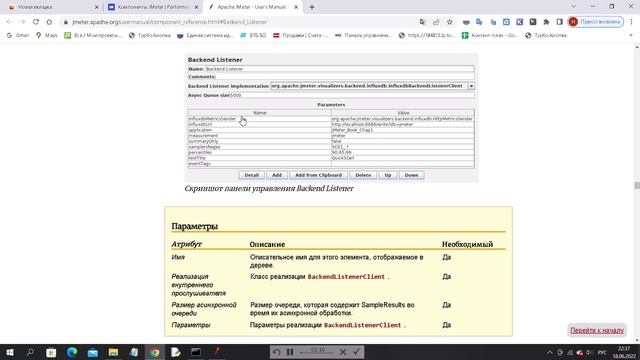640x360 pixels.
Task: Click the profile button in Chrome toolbar
Action: (x=596, y=22)
